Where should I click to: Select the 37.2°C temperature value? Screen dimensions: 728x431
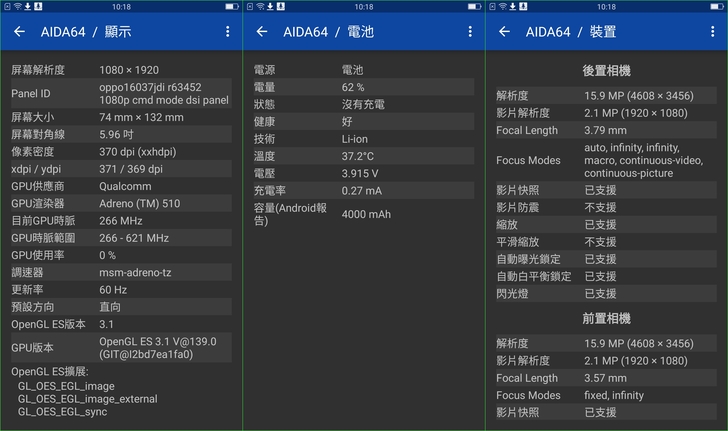tap(358, 156)
